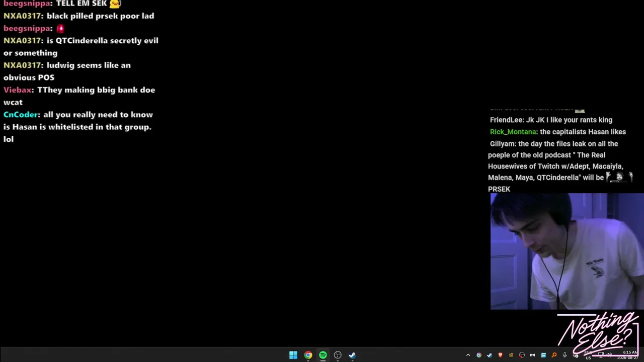Click the beegsnippa username beside 'TELL EM SEK'
This screenshot has height=362, width=644.
click(x=27, y=4)
